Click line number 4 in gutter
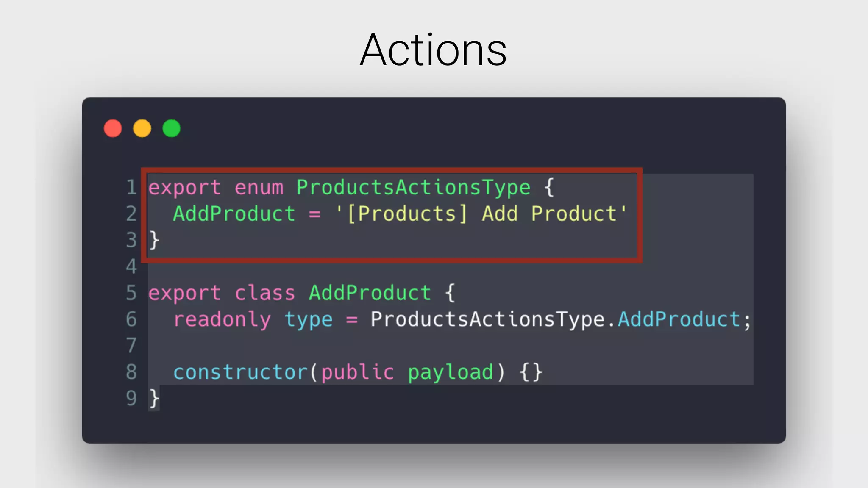The image size is (868, 488). [131, 266]
